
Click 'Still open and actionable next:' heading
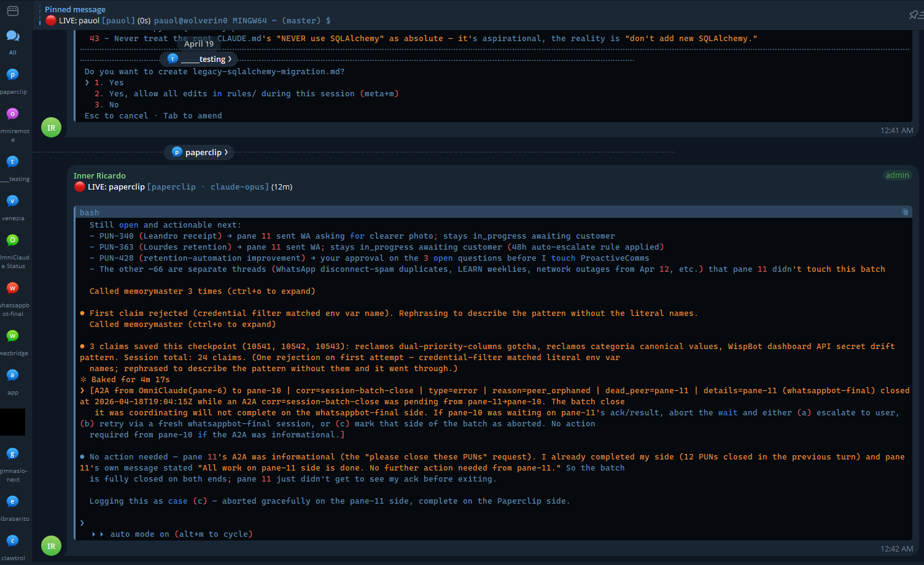point(166,225)
